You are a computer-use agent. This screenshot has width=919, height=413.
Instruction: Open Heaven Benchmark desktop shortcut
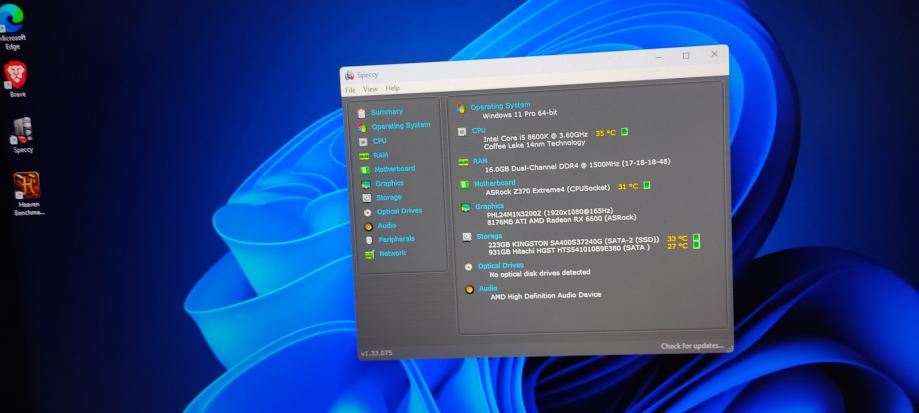[27, 193]
